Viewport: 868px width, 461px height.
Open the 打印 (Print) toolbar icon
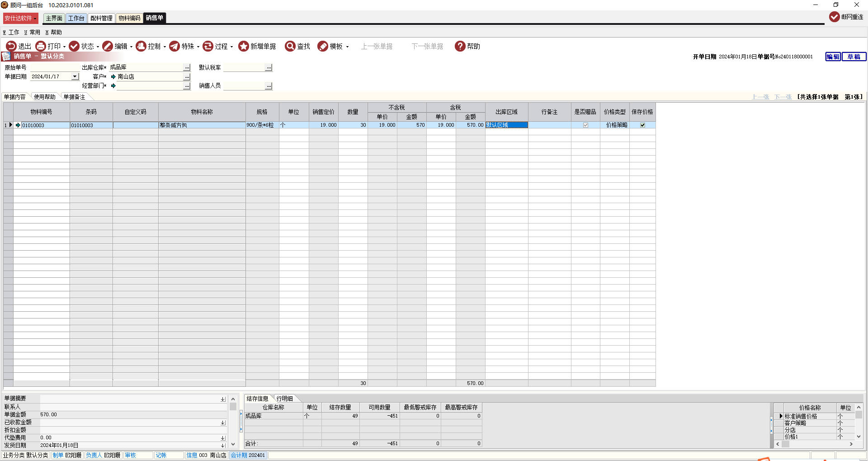click(41, 46)
